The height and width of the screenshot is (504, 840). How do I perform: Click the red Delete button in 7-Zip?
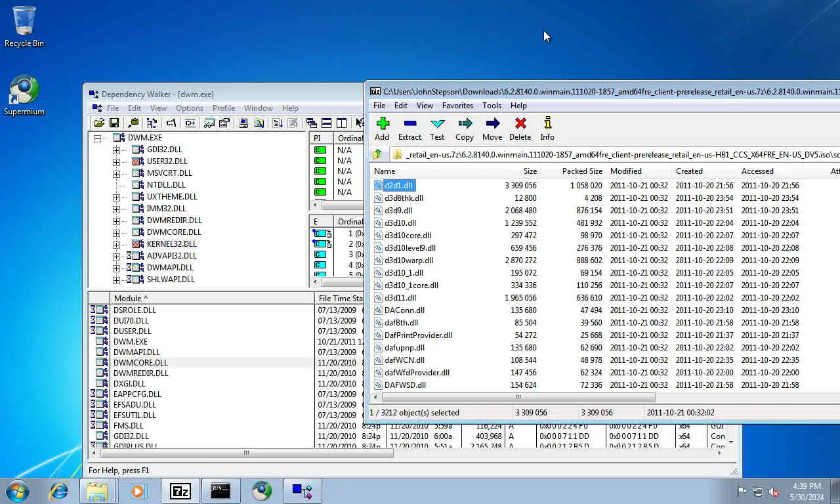click(520, 129)
